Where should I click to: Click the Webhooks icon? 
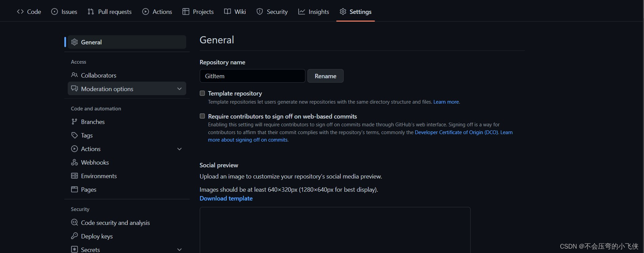tap(74, 162)
